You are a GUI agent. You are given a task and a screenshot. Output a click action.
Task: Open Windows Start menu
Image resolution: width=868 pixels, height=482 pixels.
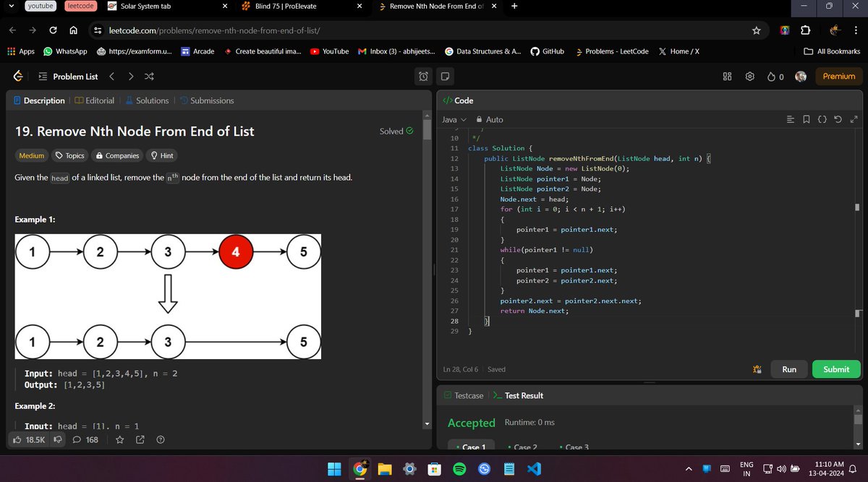click(x=333, y=469)
